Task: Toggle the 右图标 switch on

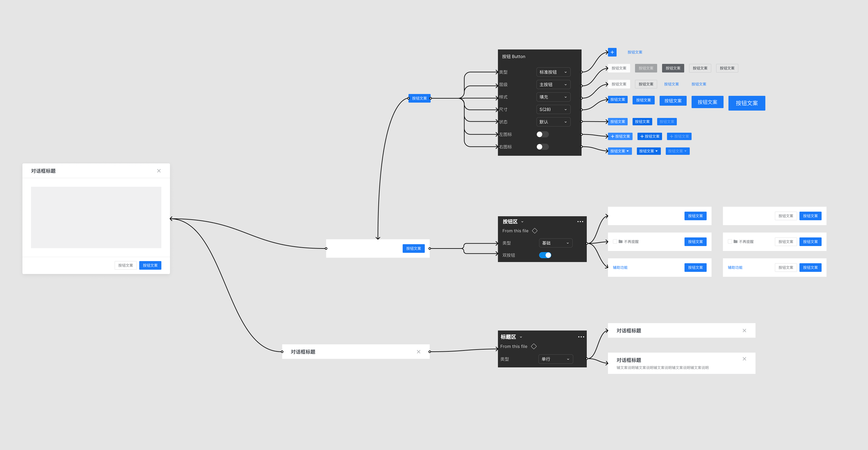Action: point(542,147)
